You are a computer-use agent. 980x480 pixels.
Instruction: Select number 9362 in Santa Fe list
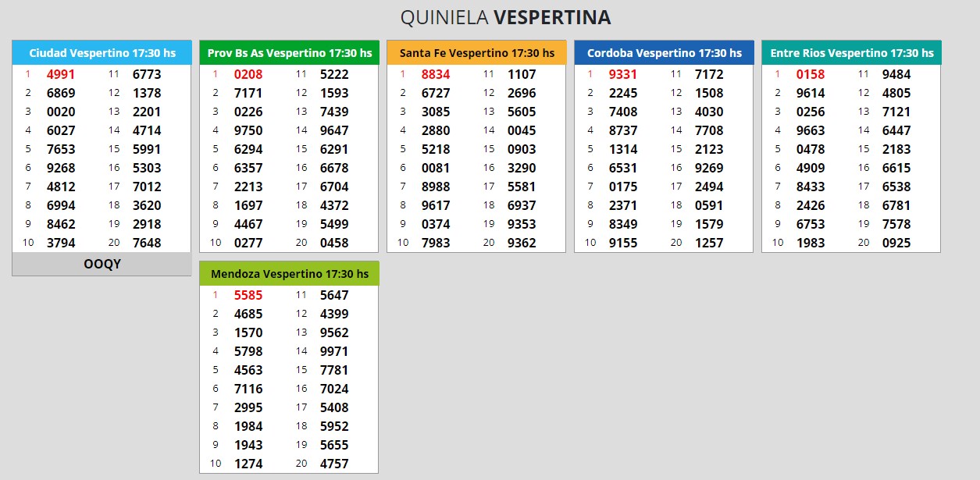click(522, 243)
